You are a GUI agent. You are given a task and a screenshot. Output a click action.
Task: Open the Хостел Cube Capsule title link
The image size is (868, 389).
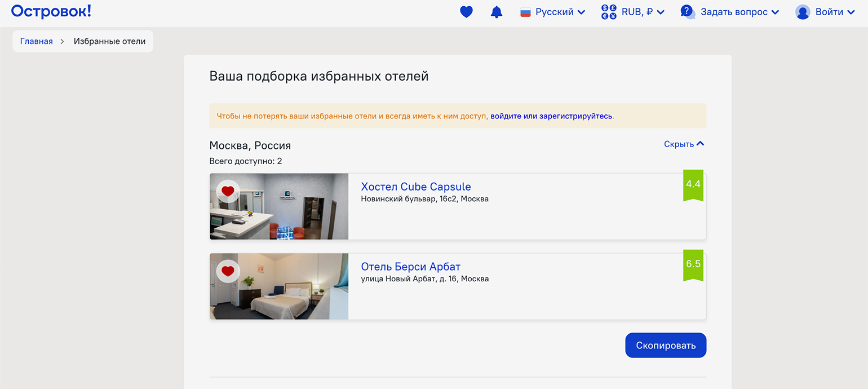(x=416, y=187)
